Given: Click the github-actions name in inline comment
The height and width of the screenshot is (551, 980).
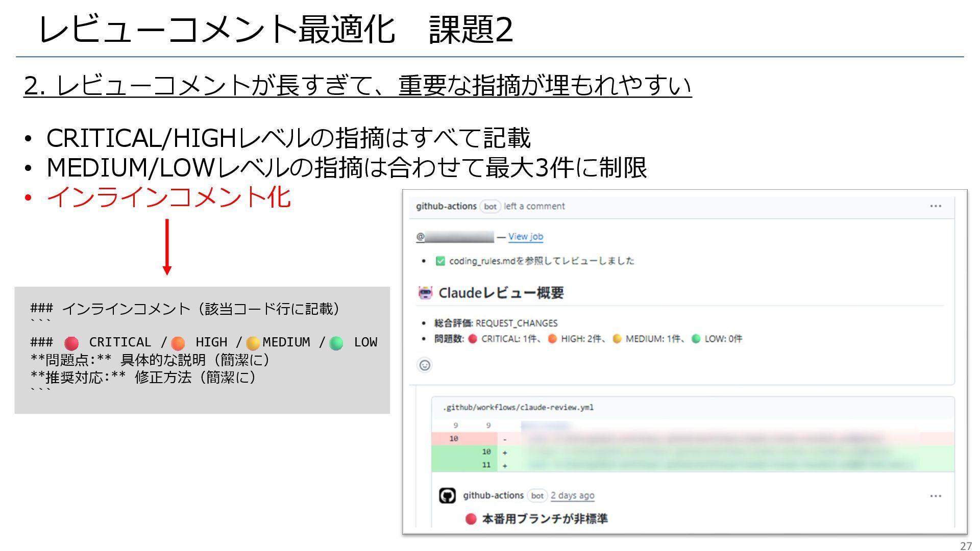Looking at the screenshot, I should coord(493,495).
